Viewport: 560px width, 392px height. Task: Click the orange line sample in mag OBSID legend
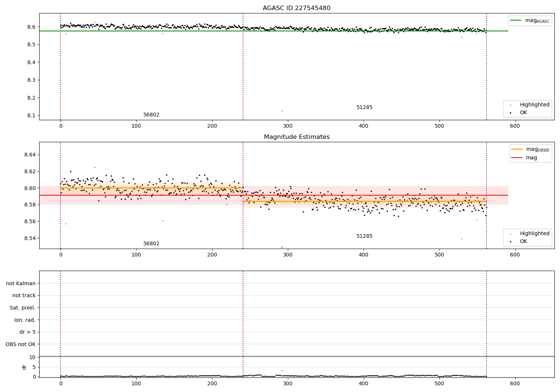[x=517, y=149]
